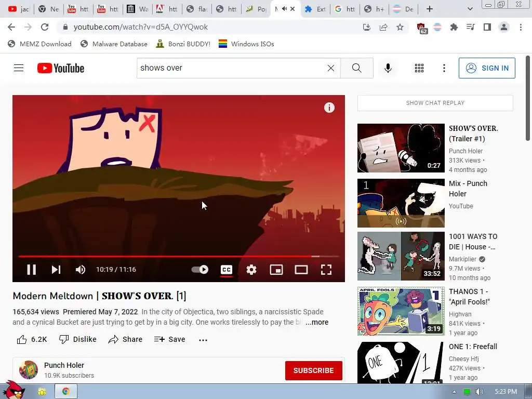Open THANOS 1 April Fools video title
Screen dimensions: 532x399
(469, 297)
